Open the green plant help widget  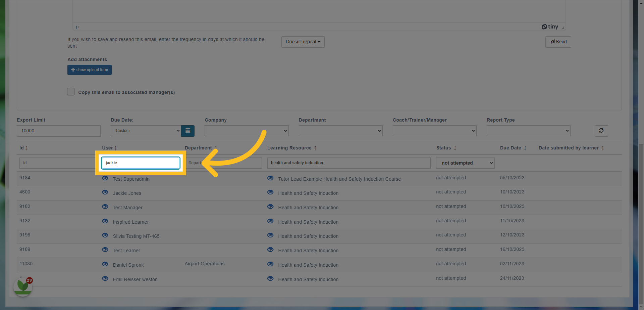23,286
